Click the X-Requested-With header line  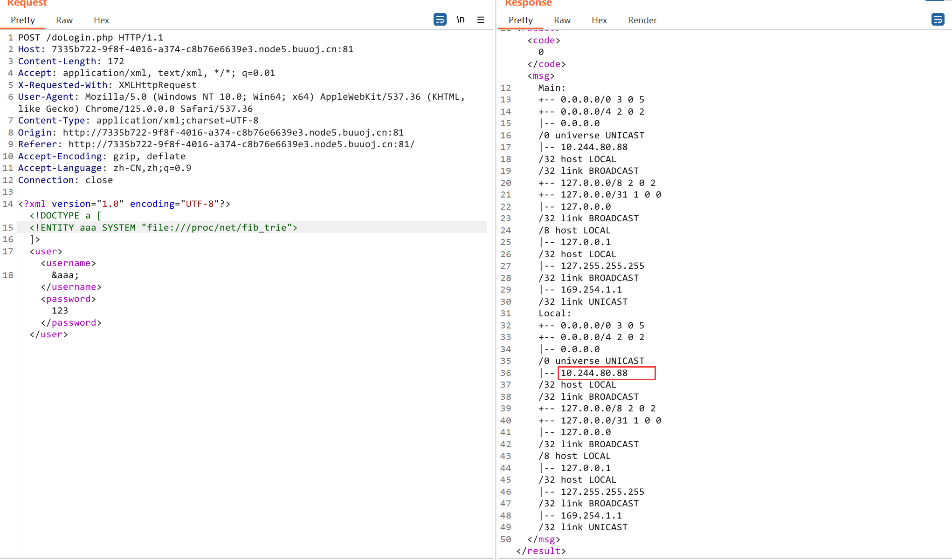(107, 85)
